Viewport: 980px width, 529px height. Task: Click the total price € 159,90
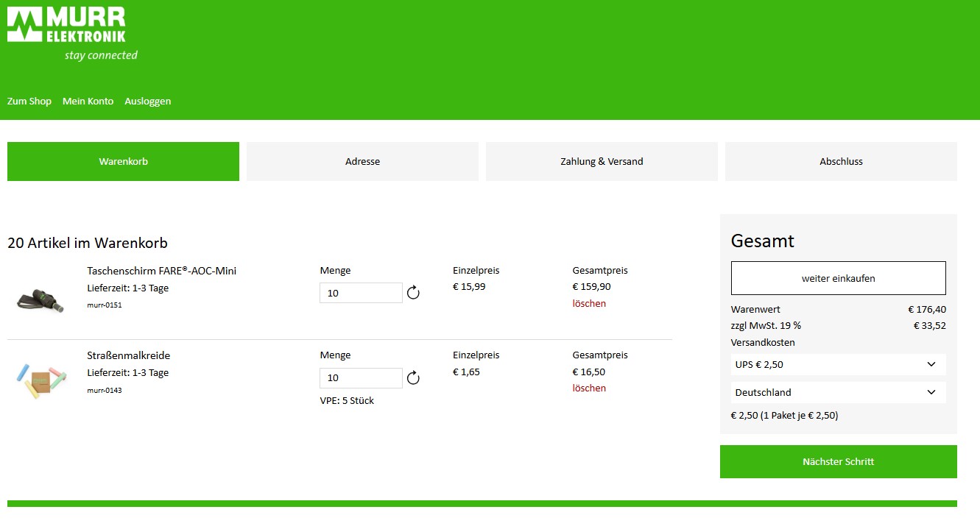591,287
